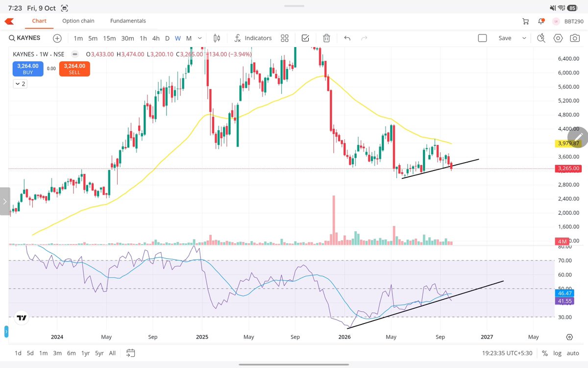The width and height of the screenshot is (588, 368).
Task: Click the Kite logo icon
Action: point(9,21)
